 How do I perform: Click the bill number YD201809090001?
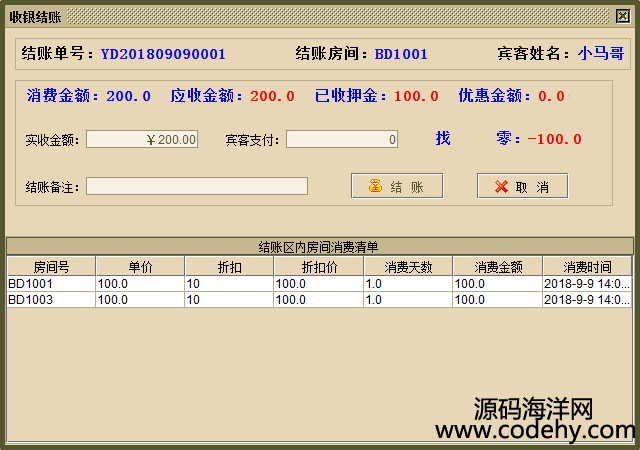pyautogui.click(x=163, y=54)
